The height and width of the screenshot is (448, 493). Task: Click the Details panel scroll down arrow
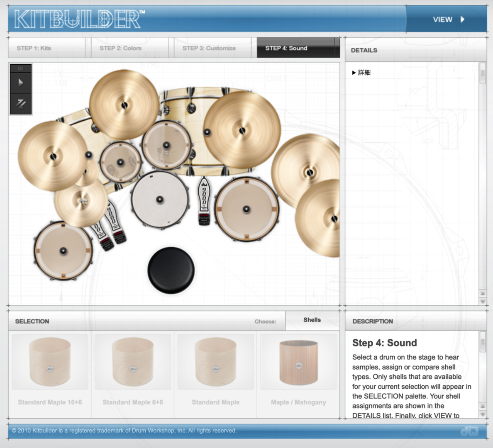[483, 302]
